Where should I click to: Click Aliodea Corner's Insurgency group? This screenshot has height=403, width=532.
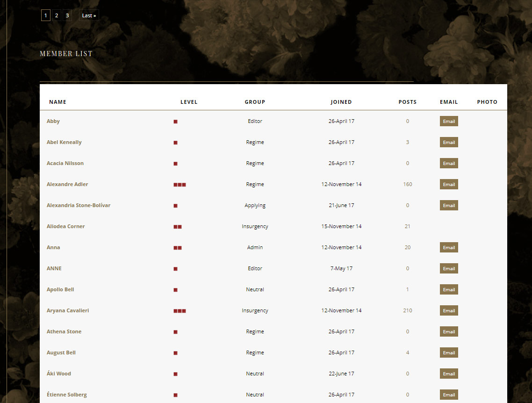point(255,226)
